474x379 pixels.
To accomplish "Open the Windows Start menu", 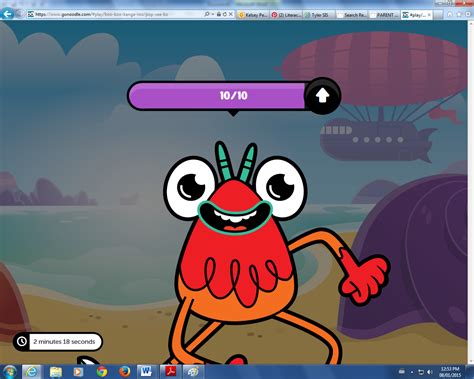I will 9,371.
